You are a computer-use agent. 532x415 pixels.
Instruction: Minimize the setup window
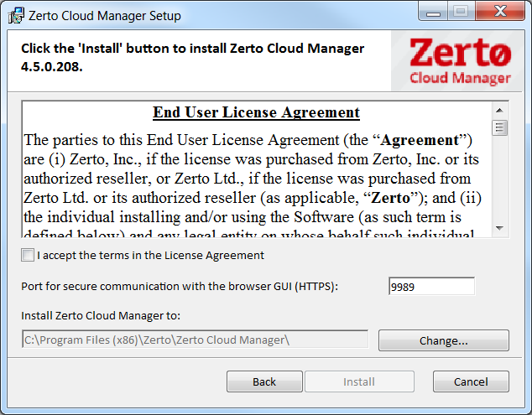[x=433, y=12]
